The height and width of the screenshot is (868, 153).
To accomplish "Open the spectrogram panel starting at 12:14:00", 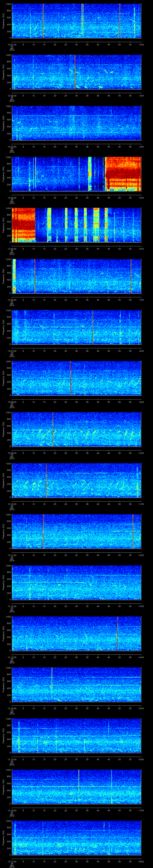I will click(77, 685).
